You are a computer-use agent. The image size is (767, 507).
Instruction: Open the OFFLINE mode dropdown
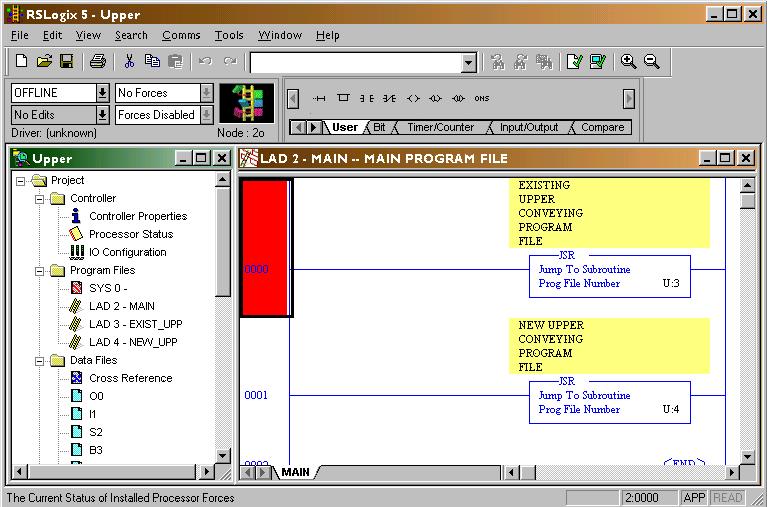[x=102, y=93]
